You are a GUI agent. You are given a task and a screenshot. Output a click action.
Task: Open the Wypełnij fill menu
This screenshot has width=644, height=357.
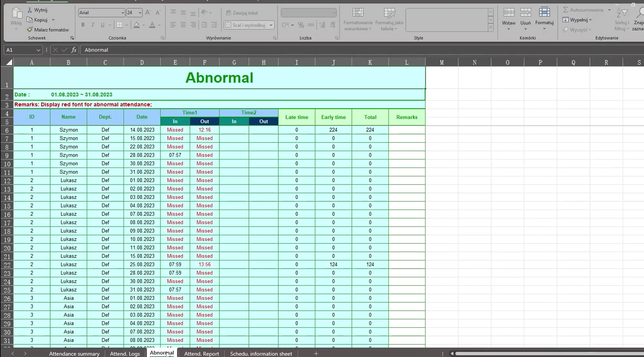(x=577, y=20)
